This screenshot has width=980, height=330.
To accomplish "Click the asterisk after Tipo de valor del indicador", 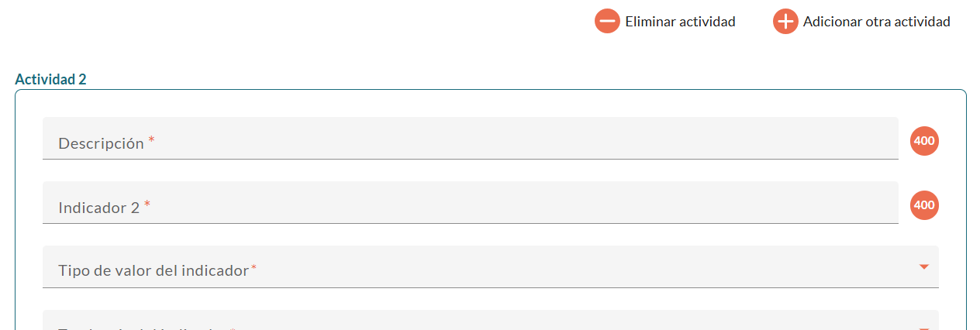I will point(254,269).
